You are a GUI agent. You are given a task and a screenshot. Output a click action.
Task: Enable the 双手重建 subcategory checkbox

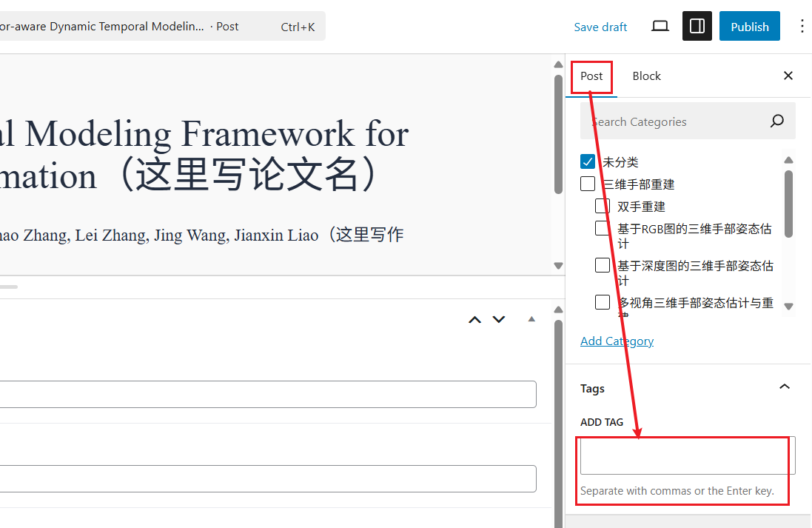603,206
